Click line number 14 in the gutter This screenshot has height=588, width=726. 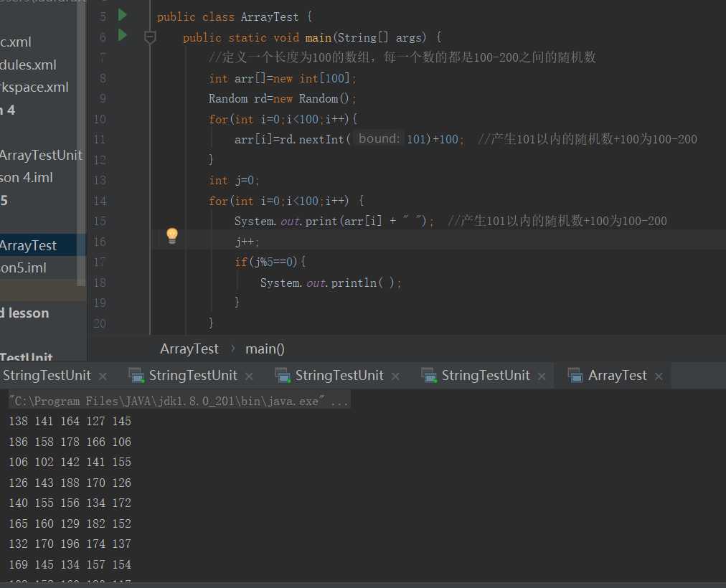click(100, 201)
